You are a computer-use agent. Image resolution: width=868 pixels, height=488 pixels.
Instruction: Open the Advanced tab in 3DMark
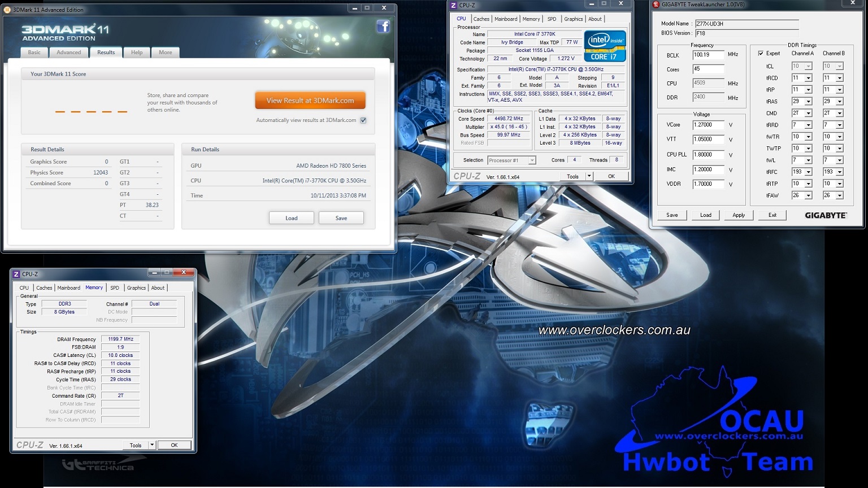[x=69, y=53]
